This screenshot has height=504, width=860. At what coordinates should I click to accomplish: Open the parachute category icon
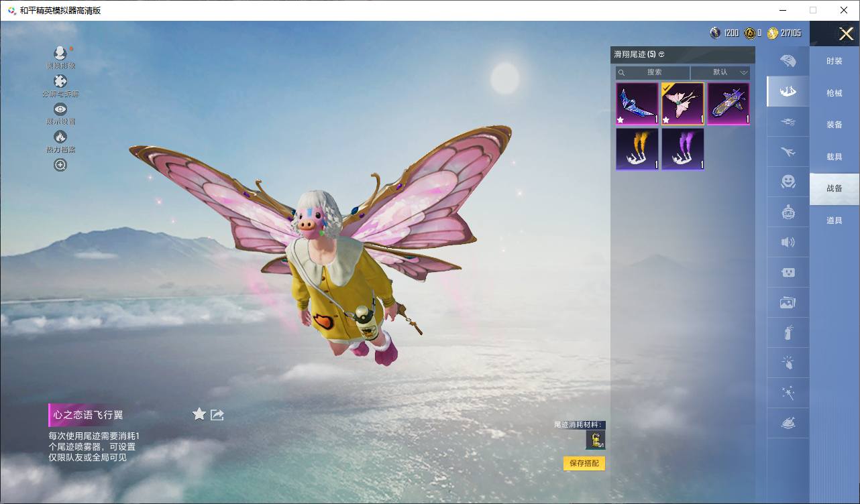(788, 61)
